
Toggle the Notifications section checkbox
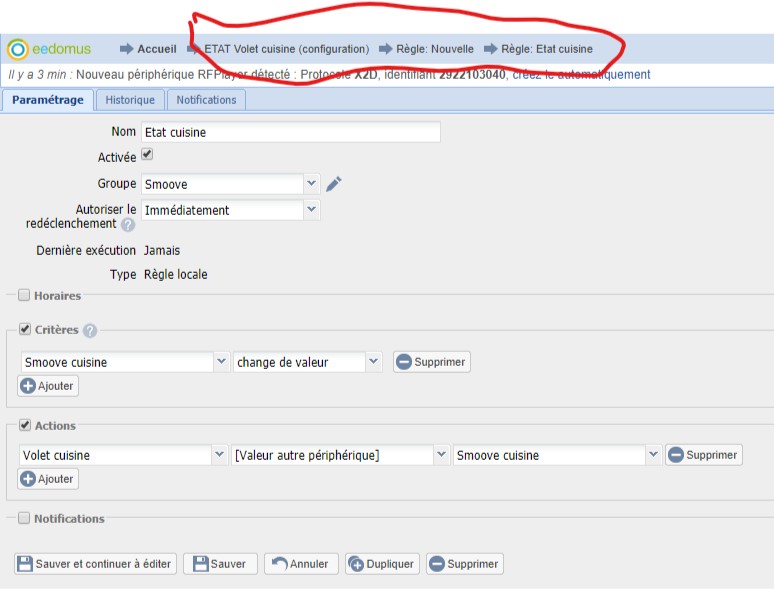pos(24,519)
